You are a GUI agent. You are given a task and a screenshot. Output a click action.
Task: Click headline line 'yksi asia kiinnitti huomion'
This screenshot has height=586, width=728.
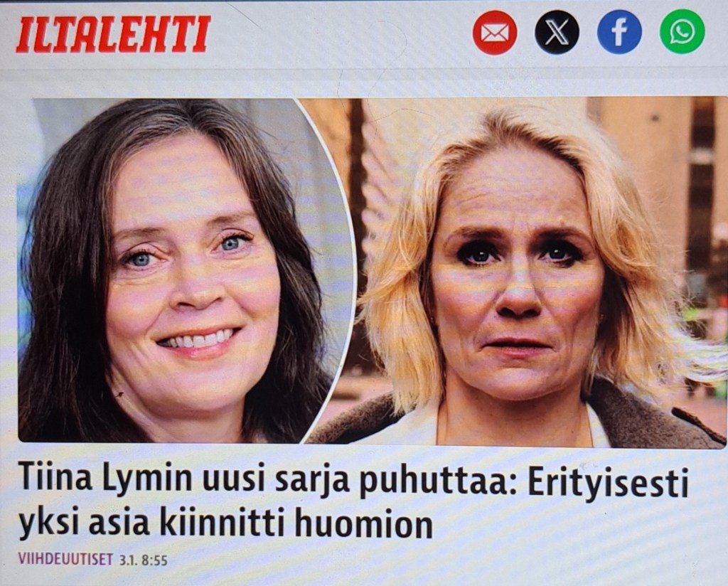pyautogui.click(x=225, y=525)
